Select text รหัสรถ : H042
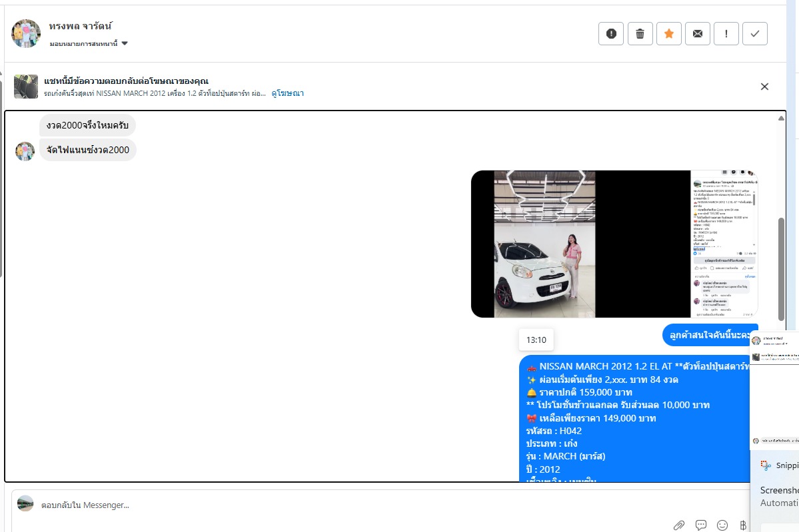Viewport: 799px width, 532px height. click(554, 431)
